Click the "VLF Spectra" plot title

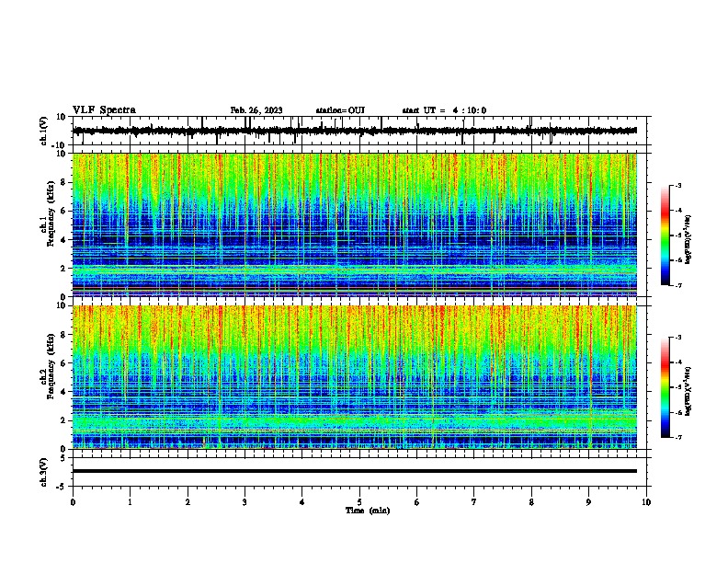pyautogui.click(x=104, y=110)
